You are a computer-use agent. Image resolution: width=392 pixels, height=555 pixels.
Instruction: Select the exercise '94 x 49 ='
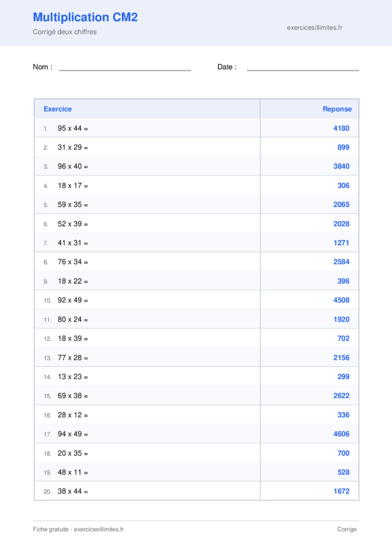tap(73, 434)
